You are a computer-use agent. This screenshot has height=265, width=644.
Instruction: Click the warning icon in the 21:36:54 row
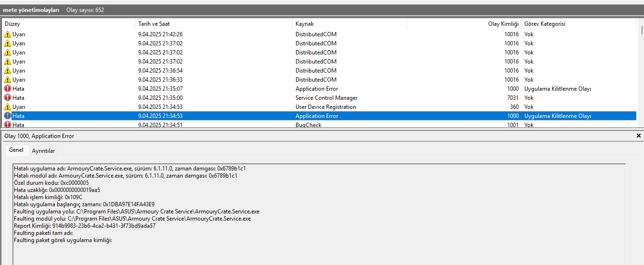point(7,71)
